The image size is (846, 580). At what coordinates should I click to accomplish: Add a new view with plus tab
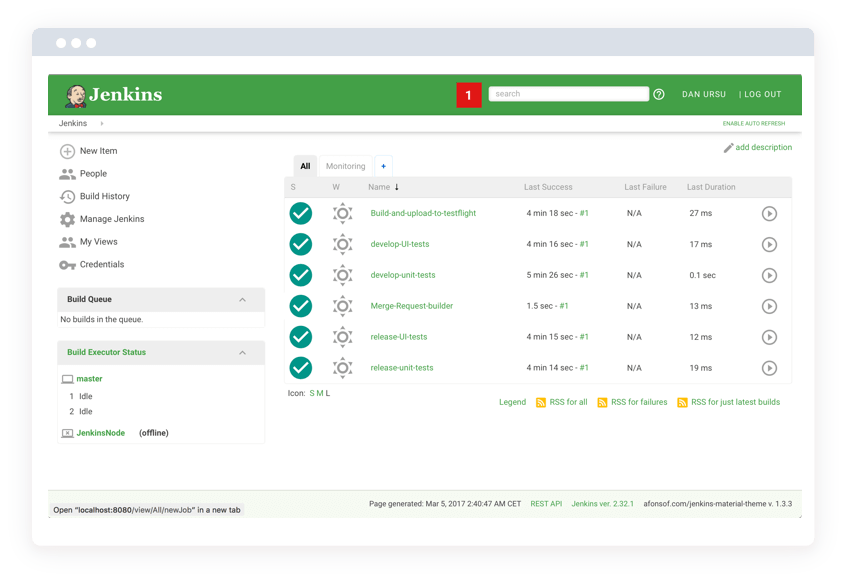click(383, 166)
